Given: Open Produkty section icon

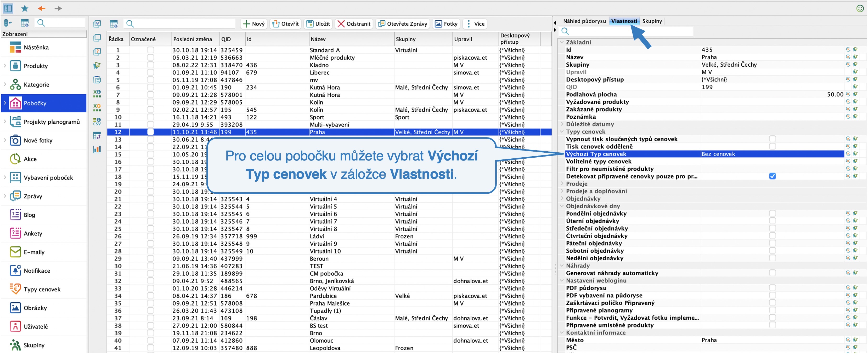Looking at the screenshot, I should tap(15, 66).
